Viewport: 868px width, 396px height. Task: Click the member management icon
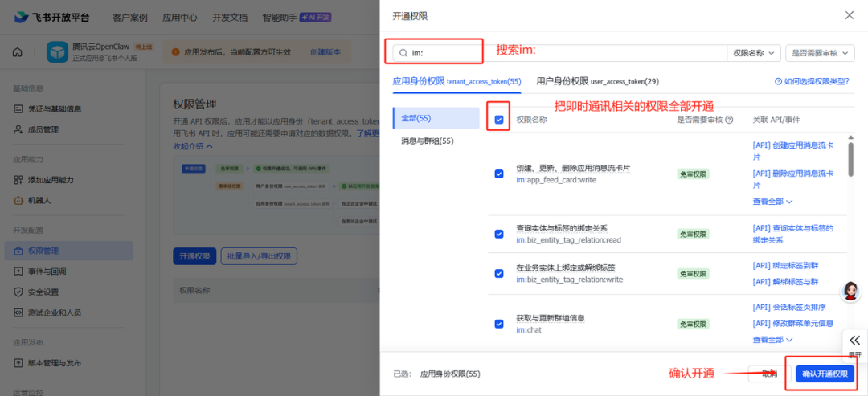click(x=18, y=129)
